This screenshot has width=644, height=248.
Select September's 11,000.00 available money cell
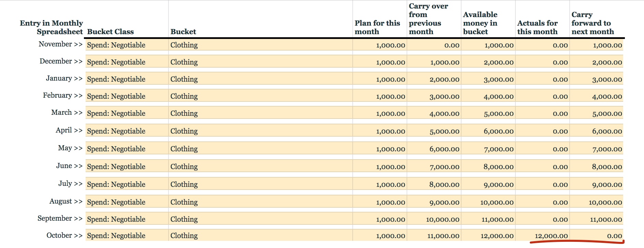coord(488,219)
